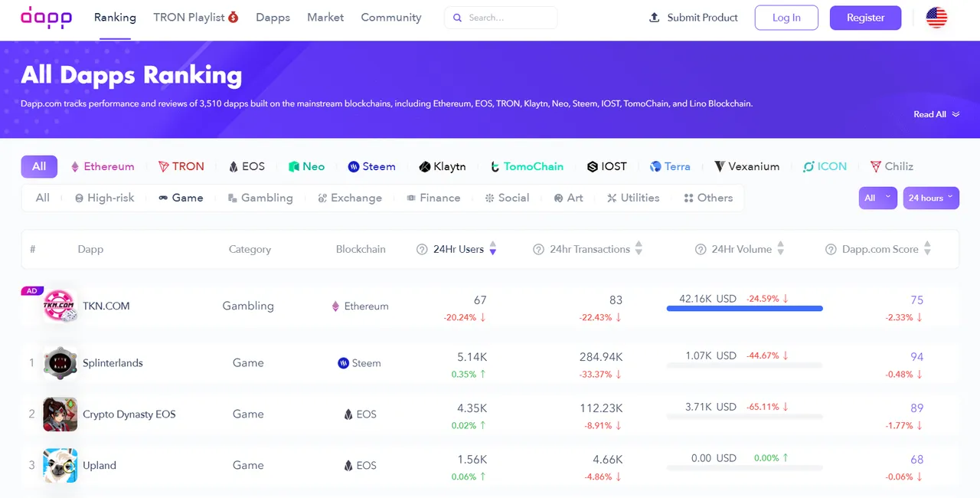Viewport: 980px width, 498px height.
Task: Select the High-risk category filter
Action: click(x=104, y=198)
